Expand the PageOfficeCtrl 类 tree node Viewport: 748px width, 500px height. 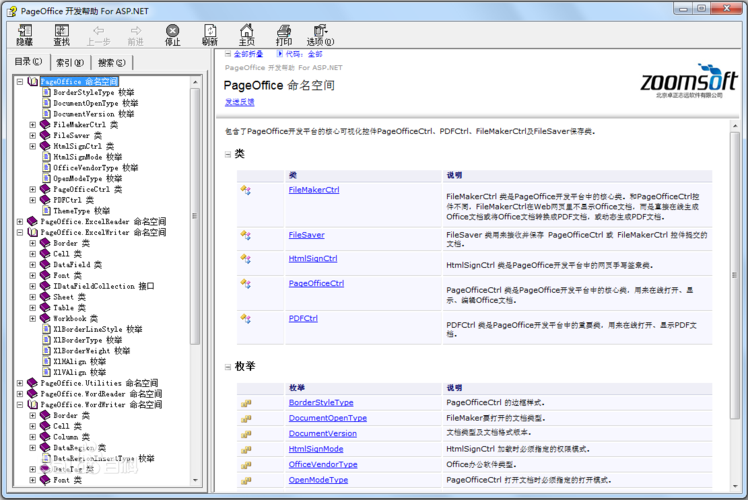point(32,189)
